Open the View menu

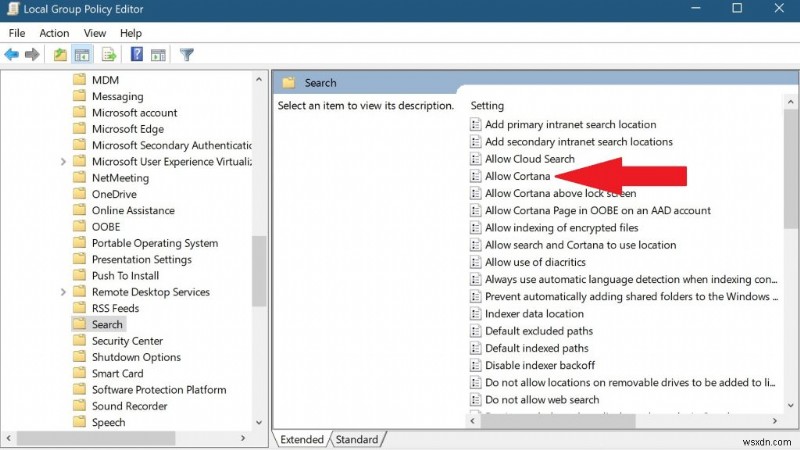95,33
